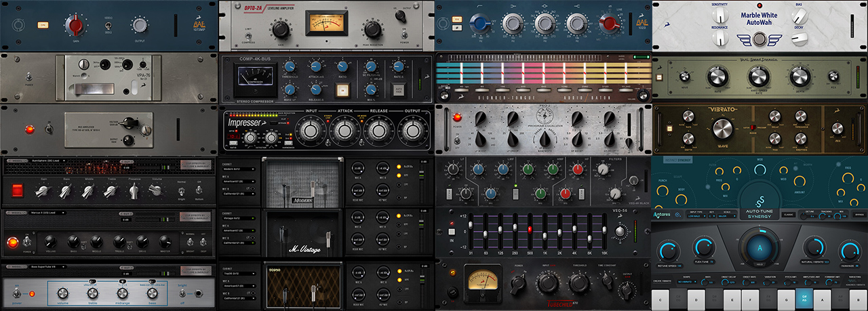
Task: Click the Modern cabinet speaker image
Action: point(302,183)
